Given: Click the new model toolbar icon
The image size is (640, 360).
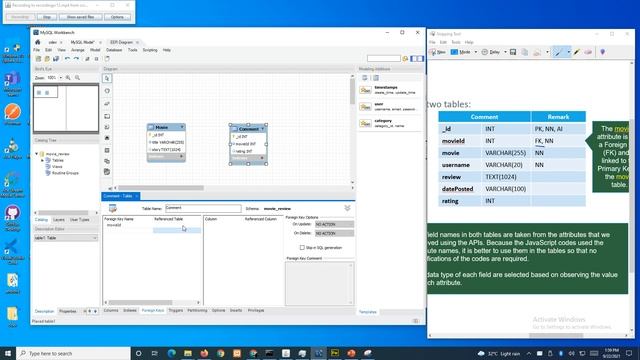Looking at the screenshot, I should pyautogui.click(x=38, y=59).
